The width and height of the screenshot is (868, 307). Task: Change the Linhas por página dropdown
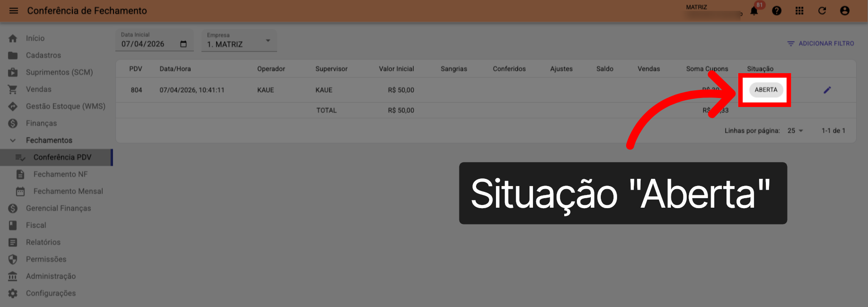795,131
